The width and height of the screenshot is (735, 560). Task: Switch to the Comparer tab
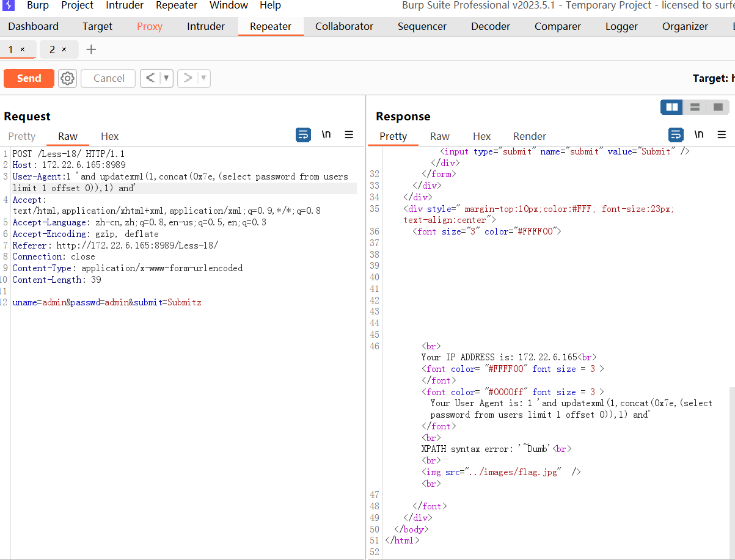pos(558,26)
